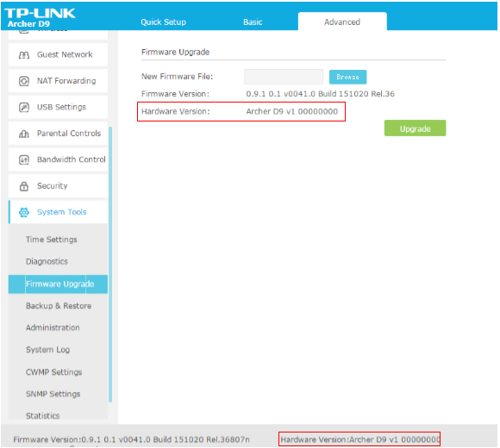Image resolution: width=500 pixels, height=448 pixels.
Task: Click the NAT Forwarding icon
Action: pyautogui.click(x=24, y=81)
